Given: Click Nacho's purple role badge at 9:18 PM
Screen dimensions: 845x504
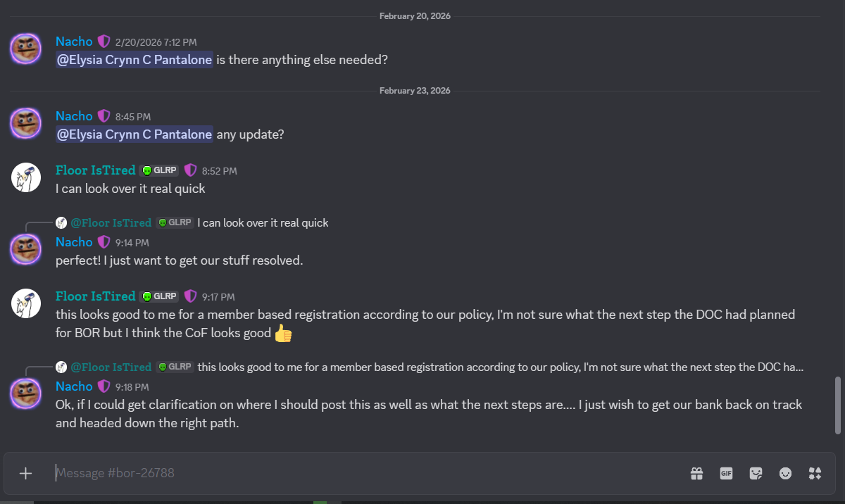Looking at the screenshot, I should tap(104, 386).
